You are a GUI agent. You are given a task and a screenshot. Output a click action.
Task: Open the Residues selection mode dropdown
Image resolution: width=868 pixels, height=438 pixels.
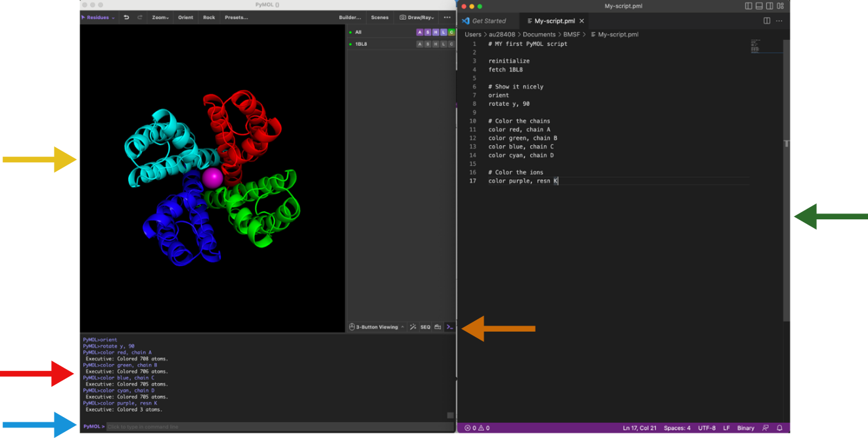click(x=97, y=17)
